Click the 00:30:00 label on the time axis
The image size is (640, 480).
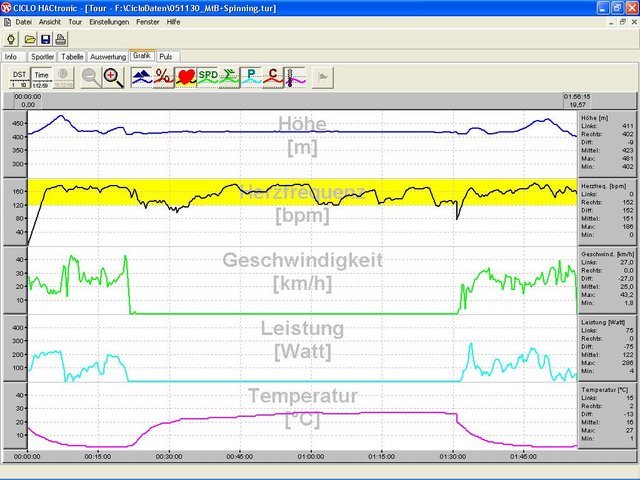[x=169, y=456]
